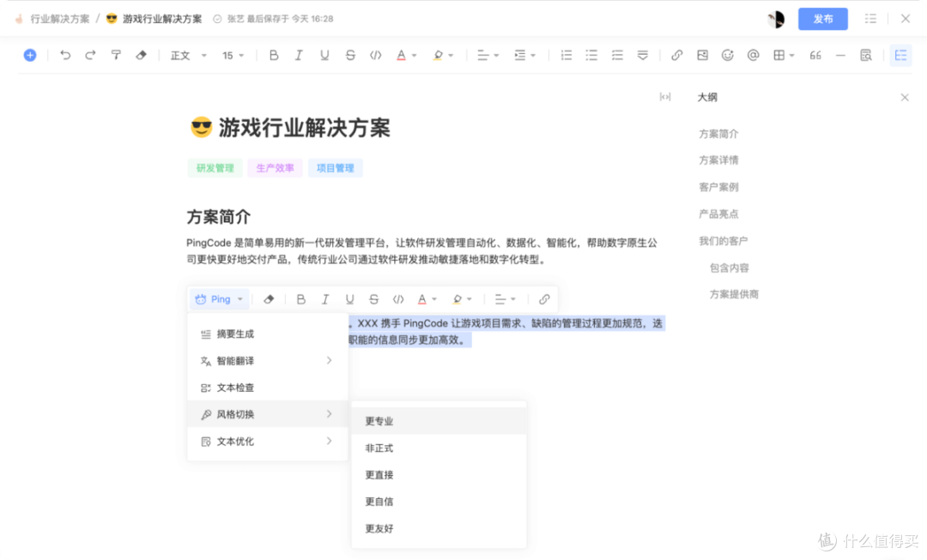Jump to 包含内容 in outline

tap(729, 268)
